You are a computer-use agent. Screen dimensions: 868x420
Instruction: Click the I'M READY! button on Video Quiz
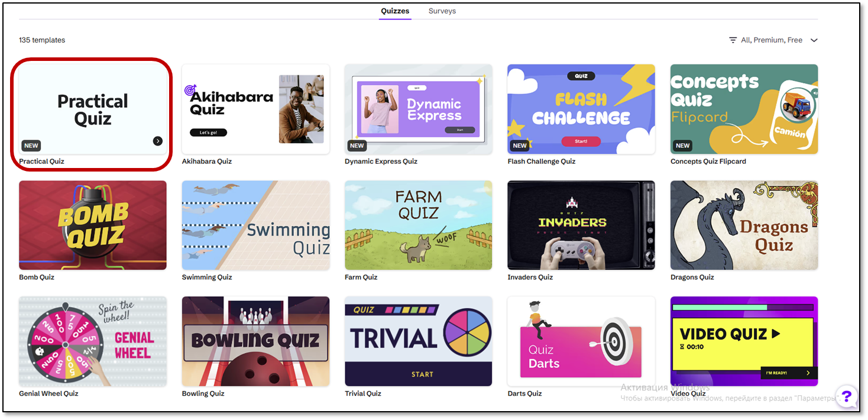pyautogui.click(x=789, y=373)
